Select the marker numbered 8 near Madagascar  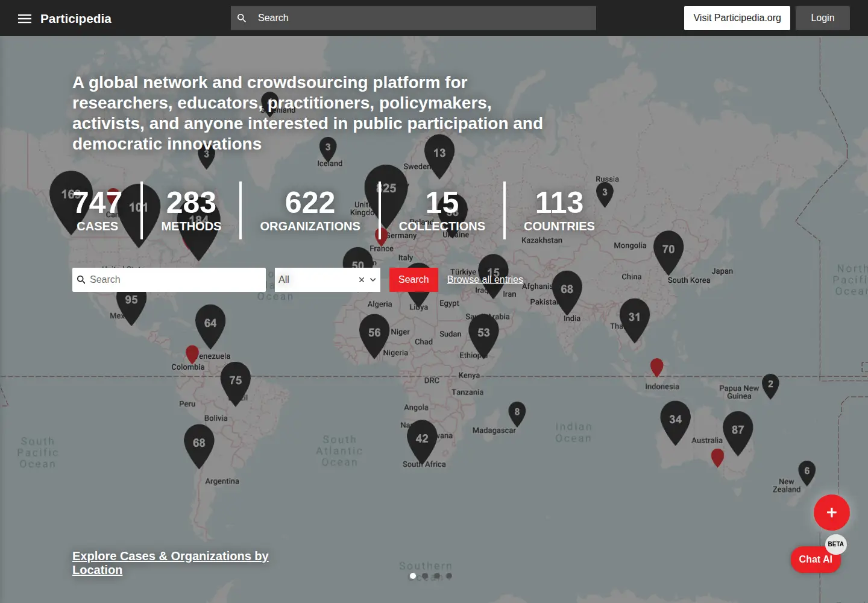click(x=517, y=414)
